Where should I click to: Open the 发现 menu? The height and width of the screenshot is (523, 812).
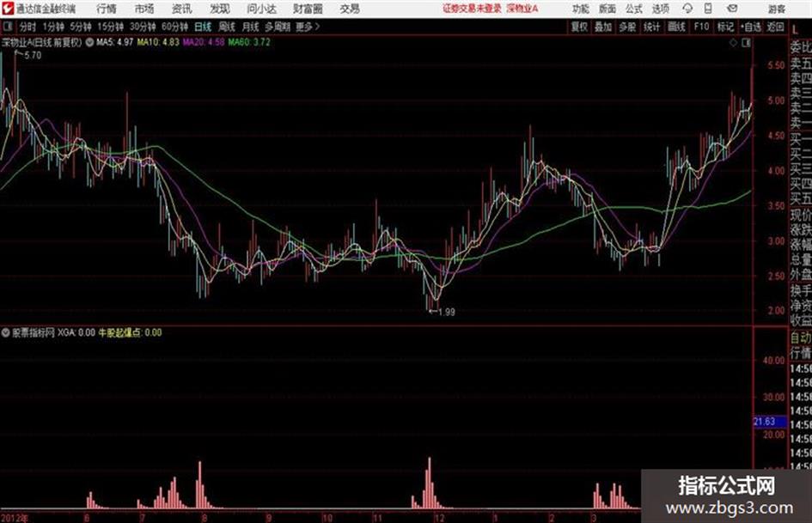coord(220,9)
